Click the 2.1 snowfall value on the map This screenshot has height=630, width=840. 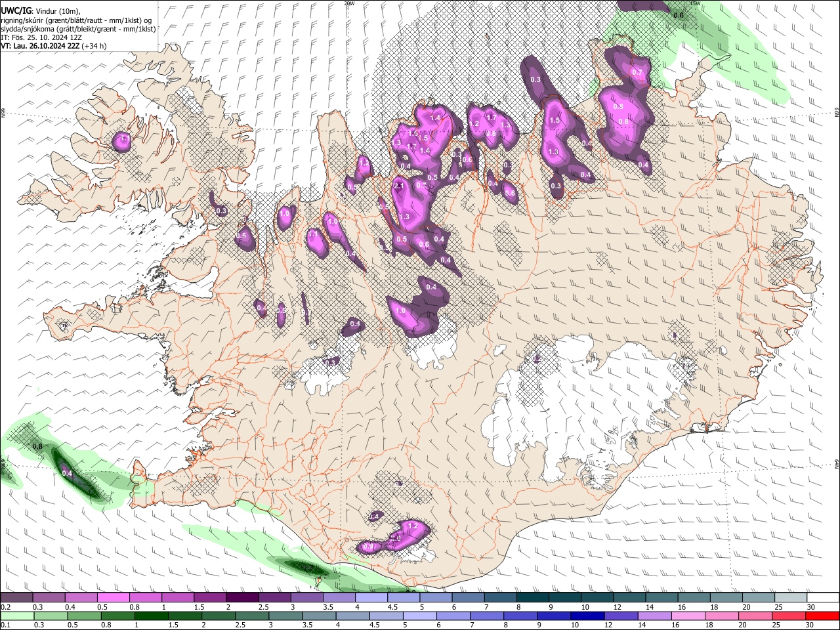(399, 186)
